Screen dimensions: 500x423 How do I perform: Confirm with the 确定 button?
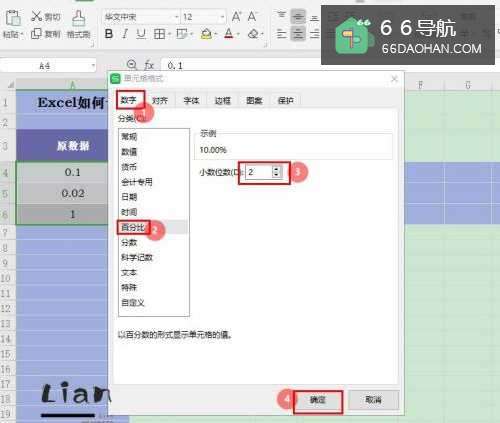318,400
